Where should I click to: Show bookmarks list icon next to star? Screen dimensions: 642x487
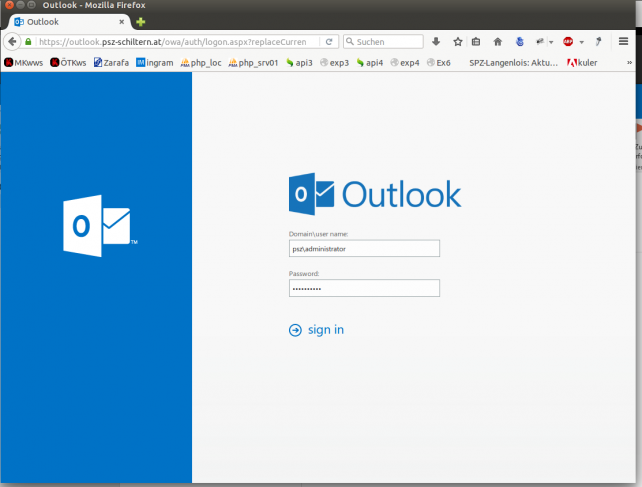coord(476,42)
